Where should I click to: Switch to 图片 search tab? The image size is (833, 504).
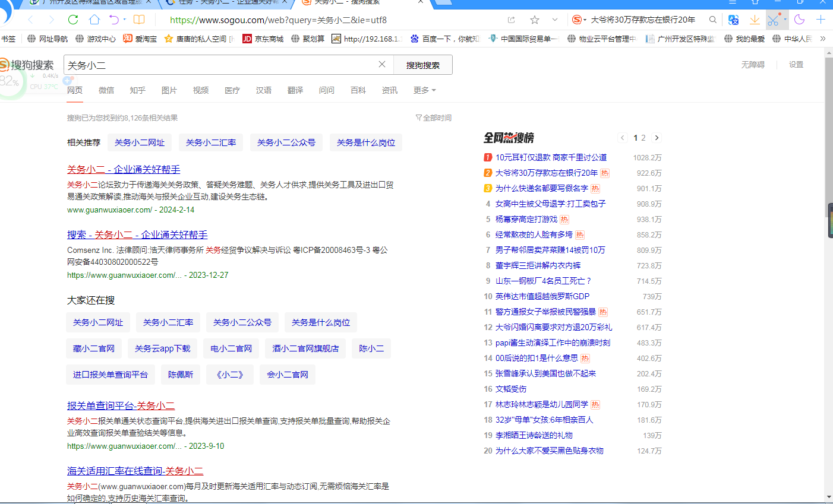tap(169, 90)
